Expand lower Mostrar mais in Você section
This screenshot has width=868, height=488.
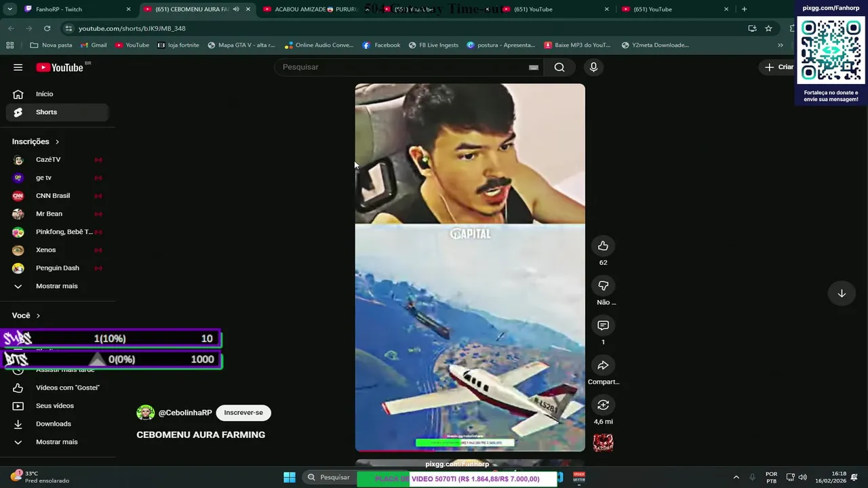click(x=57, y=442)
